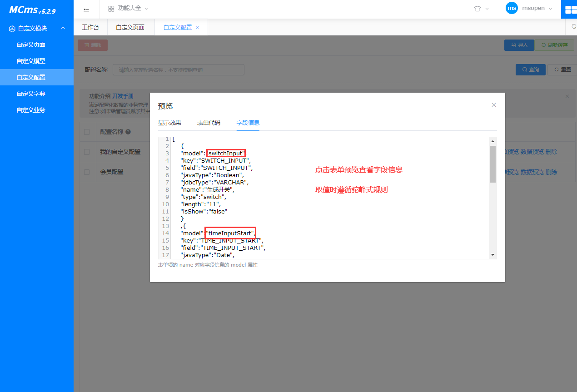Switch to the 显示效果 tab
577x392 pixels.
(x=169, y=123)
